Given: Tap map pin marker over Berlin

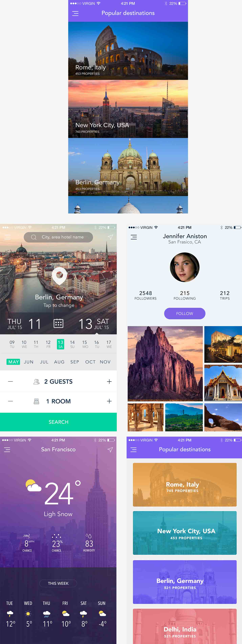Looking at the screenshot, I should [x=59, y=276].
